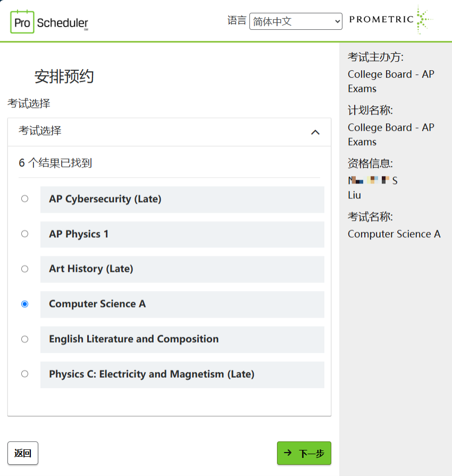The width and height of the screenshot is (452, 476).
Task: Click the 安排预约 page heading
Action: [64, 76]
